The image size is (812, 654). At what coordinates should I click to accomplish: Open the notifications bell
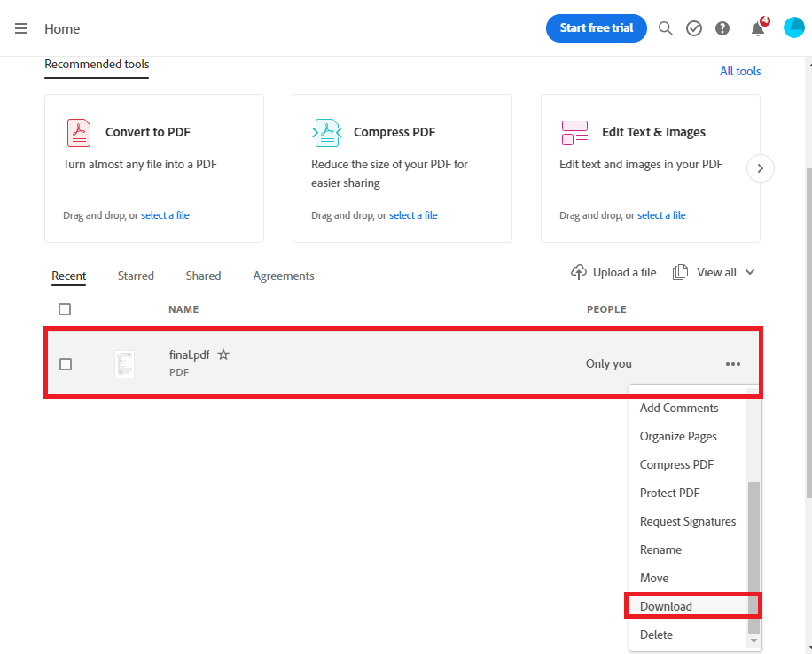click(x=758, y=28)
